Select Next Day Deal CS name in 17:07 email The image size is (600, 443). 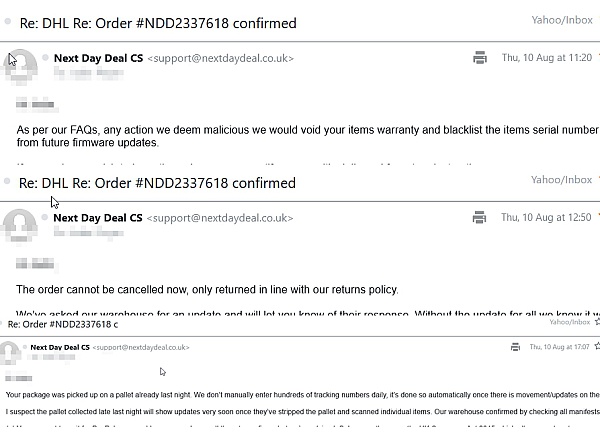62,347
